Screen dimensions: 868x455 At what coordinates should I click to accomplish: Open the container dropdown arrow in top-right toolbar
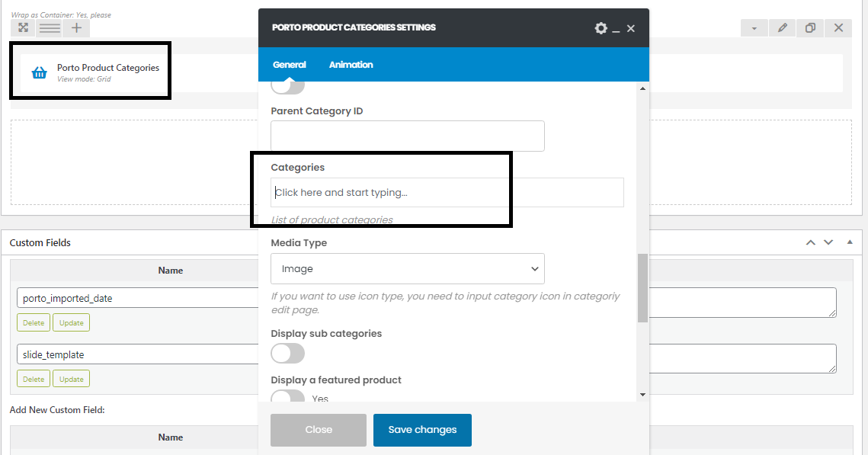(x=754, y=28)
